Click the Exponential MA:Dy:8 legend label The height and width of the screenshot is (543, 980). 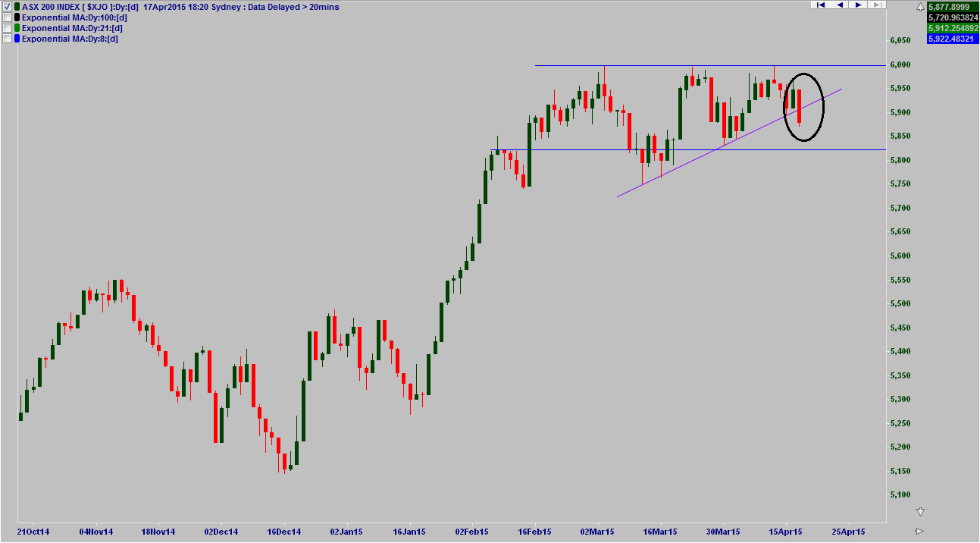[68, 39]
